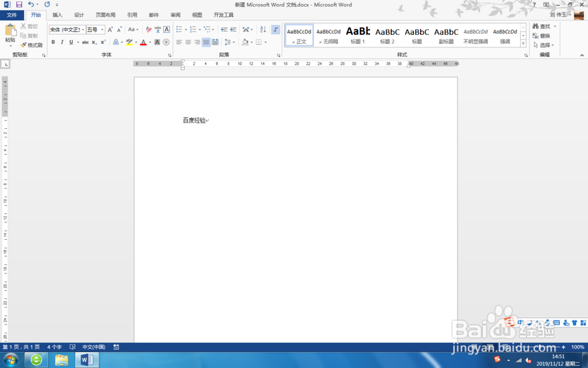The height and width of the screenshot is (368, 588).
Task: Click the Paste (粘贴) clipboard icon
Action: [10, 31]
